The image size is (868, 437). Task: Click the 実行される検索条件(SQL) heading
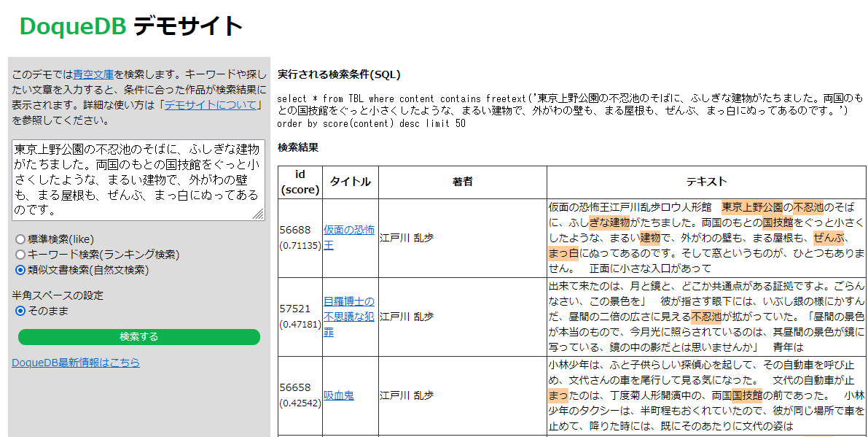pos(339,74)
